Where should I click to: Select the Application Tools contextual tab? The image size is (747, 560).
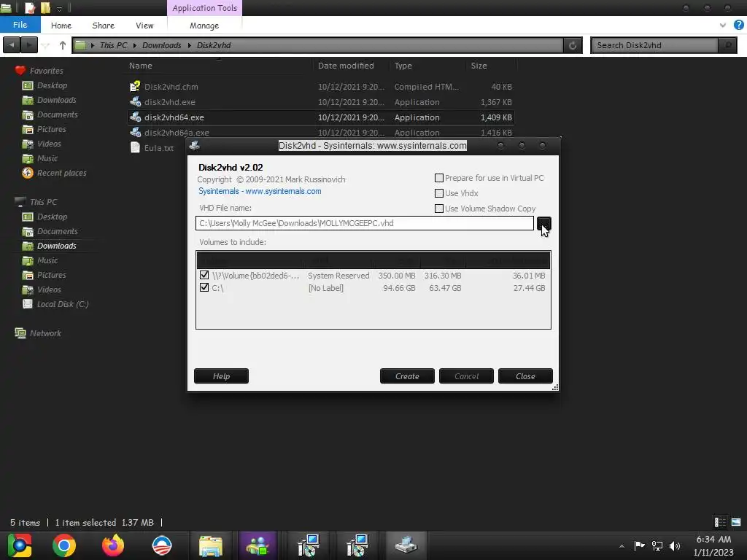[x=204, y=8]
